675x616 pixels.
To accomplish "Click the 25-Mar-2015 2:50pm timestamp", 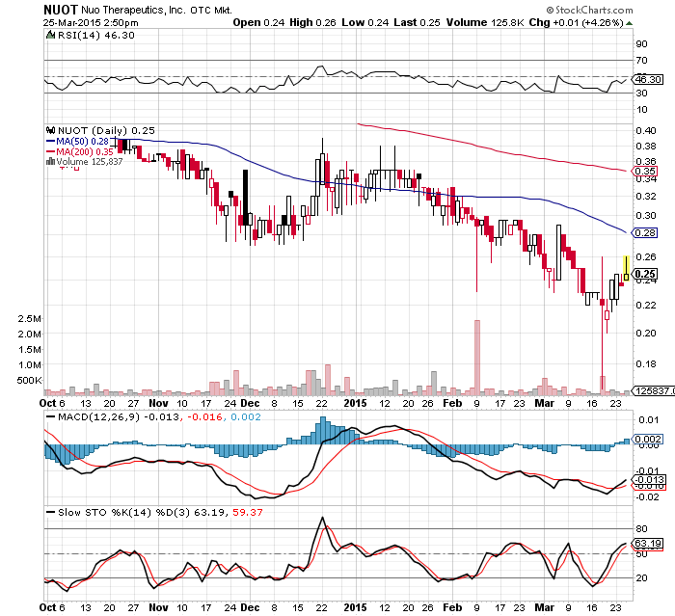I will tap(91, 22).
